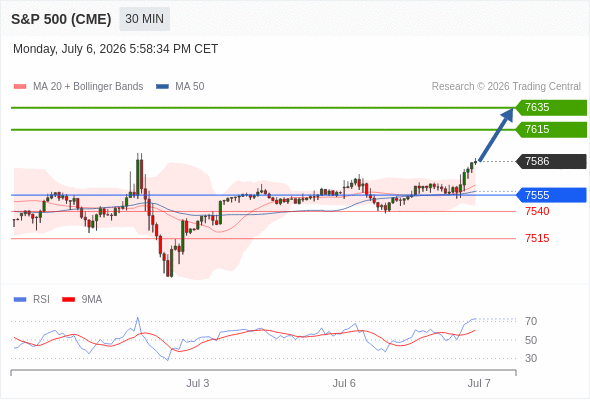The height and width of the screenshot is (400, 590).
Task: Toggle the MA 50 legend label
Action: tap(190, 87)
